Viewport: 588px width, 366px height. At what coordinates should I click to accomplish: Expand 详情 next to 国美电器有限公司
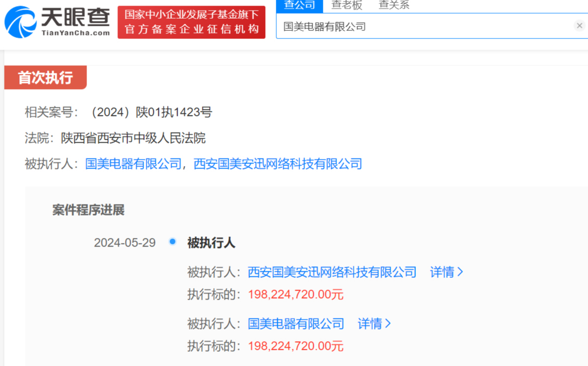pos(374,324)
